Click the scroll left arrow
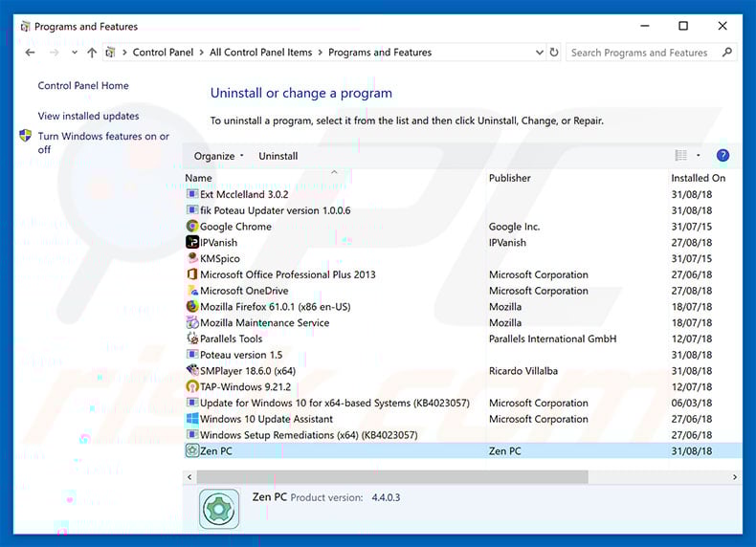This screenshot has width=756, height=547. 189,476
